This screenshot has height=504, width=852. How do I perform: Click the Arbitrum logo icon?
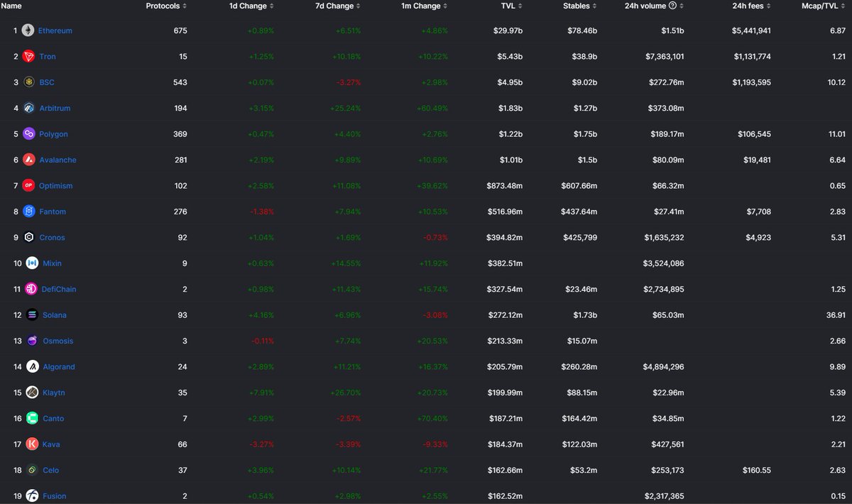(28, 108)
